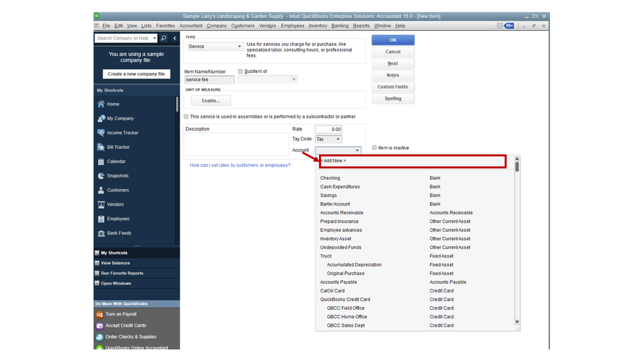Open the Subitem of parent dropdown

click(x=268, y=79)
